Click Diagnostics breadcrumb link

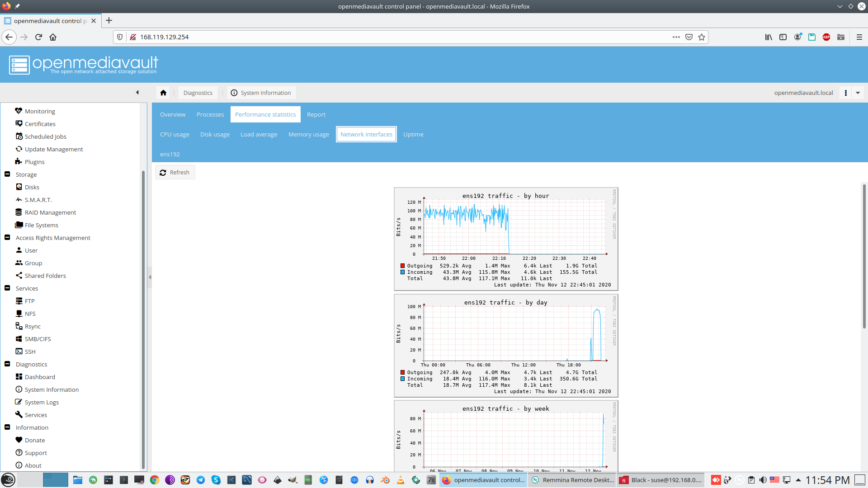198,93
